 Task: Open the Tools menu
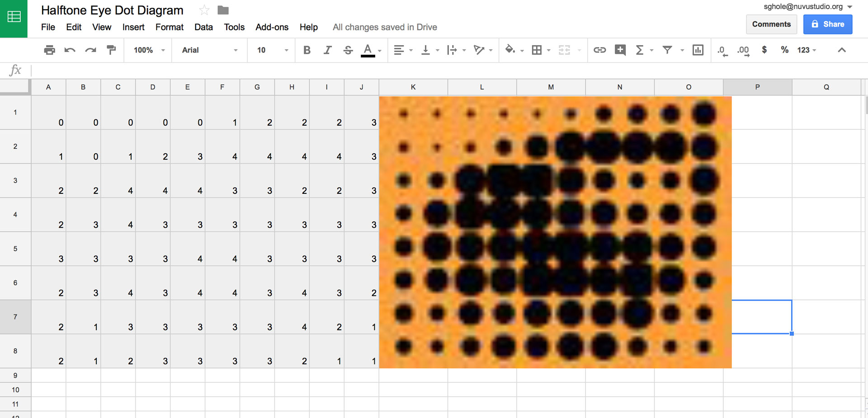tap(234, 27)
